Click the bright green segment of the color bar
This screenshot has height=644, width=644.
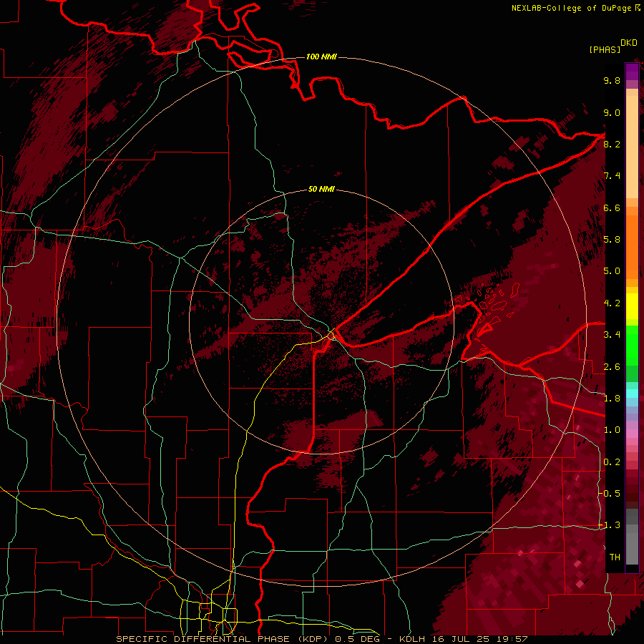point(632,346)
